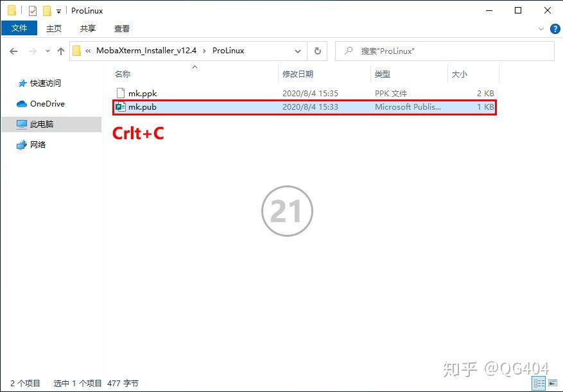Click the new folder icon in title bar
563x392 pixels.
(47, 11)
